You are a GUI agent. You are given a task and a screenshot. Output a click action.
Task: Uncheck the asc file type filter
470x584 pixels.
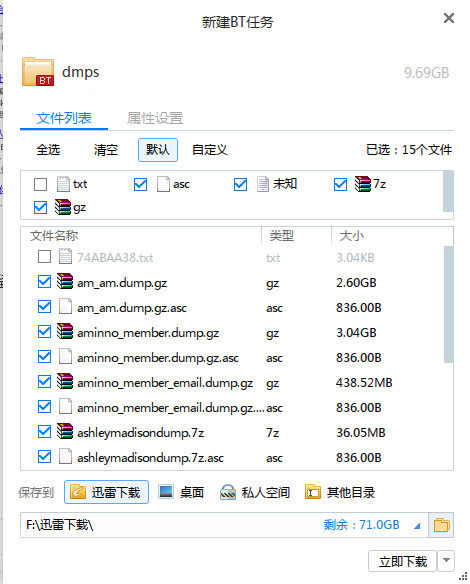pyautogui.click(x=140, y=184)
